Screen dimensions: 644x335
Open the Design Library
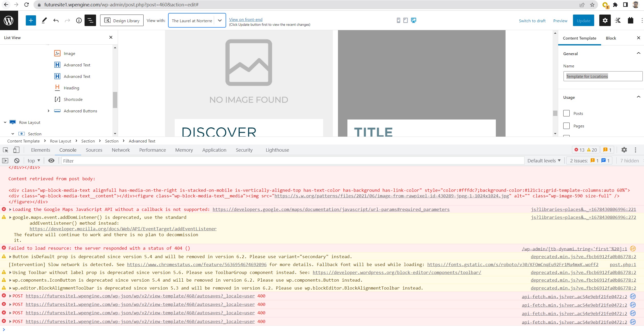pyautogui.click(x=122, y=20)
